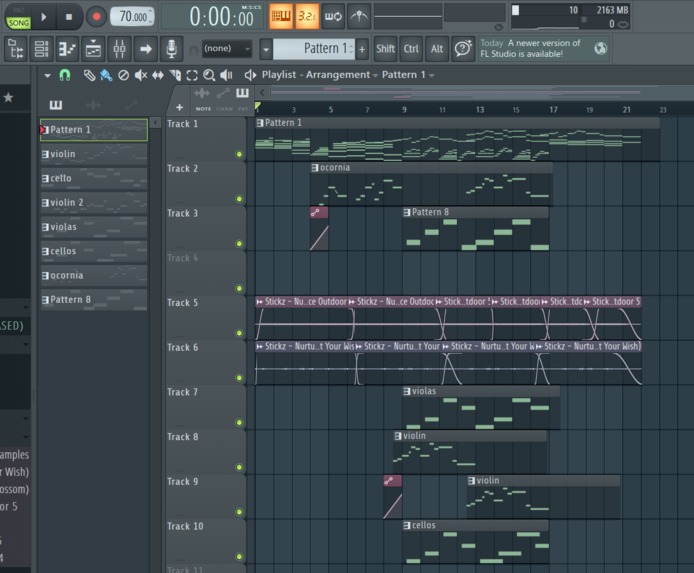Click the right arrow toolbar icon
The width and height of the screenshot is (694, 573).
pyautogui.click(x=146, y=49)
